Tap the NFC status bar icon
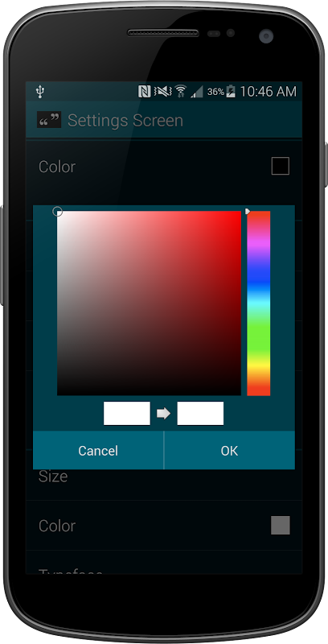The height and width of the screenshot is (644, 328). point(145,91)
